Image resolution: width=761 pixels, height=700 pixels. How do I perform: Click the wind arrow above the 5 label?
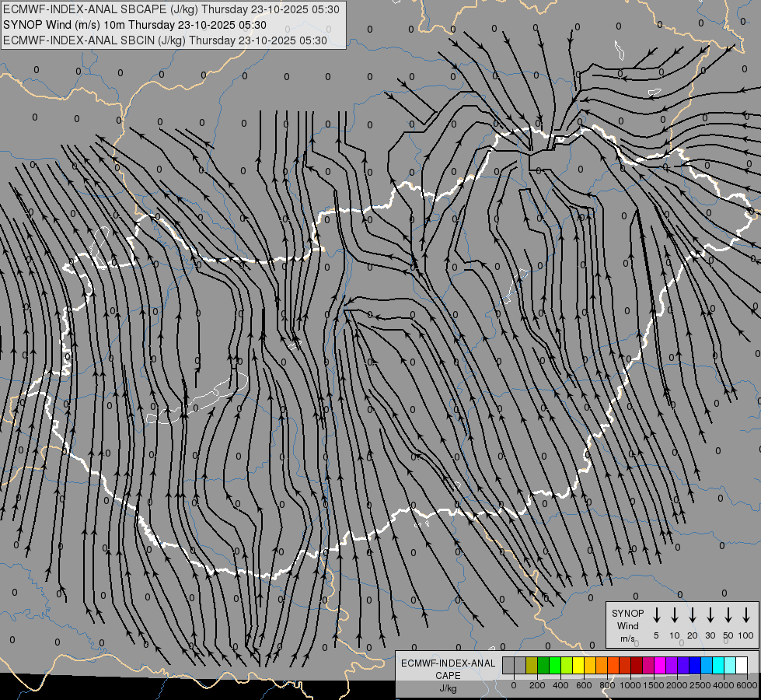pos(656,615)
